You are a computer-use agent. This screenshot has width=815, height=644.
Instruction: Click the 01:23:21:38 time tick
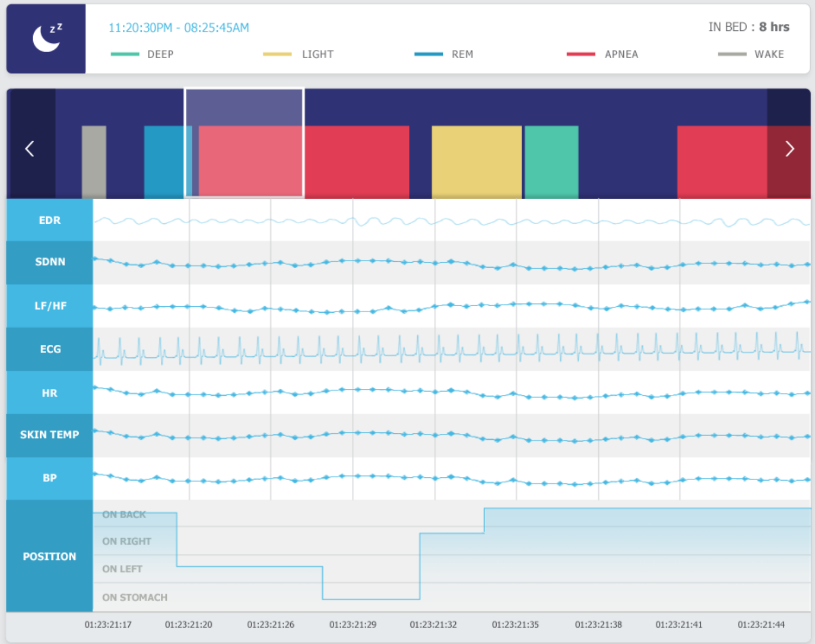(598, 624)
